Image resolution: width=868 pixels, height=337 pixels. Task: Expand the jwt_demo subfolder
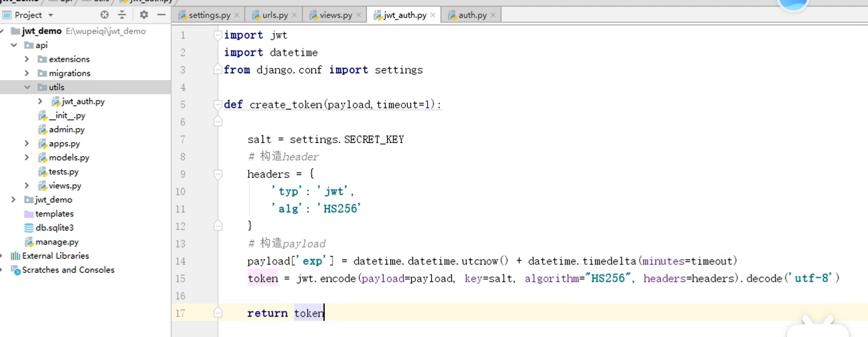(14, 199)
